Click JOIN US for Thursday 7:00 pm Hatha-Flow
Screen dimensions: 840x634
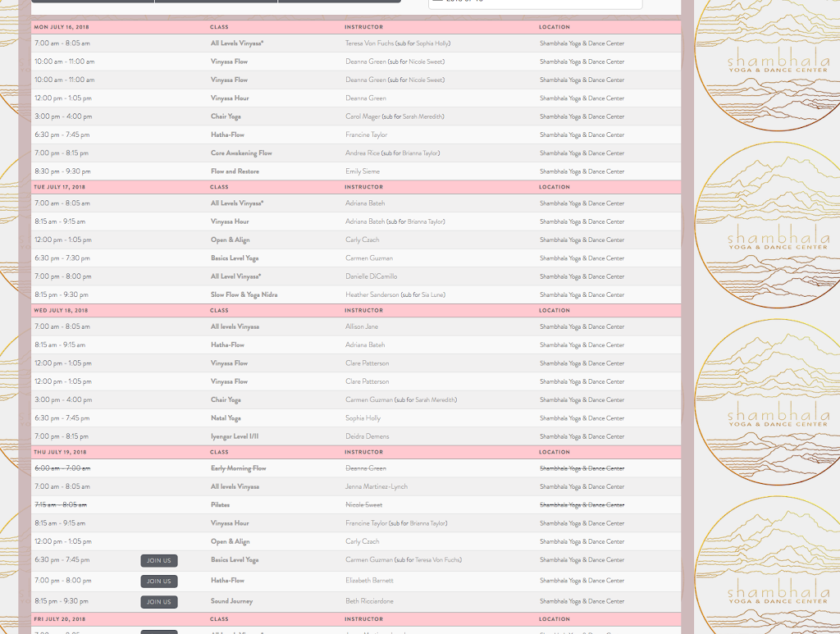[x=159, y=581]
